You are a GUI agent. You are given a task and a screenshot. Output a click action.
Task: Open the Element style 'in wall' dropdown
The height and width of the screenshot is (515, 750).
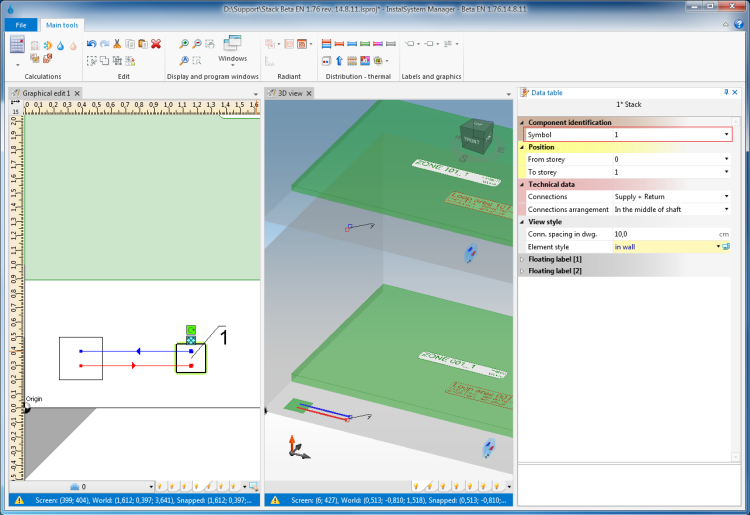click(x=718, y=247)
